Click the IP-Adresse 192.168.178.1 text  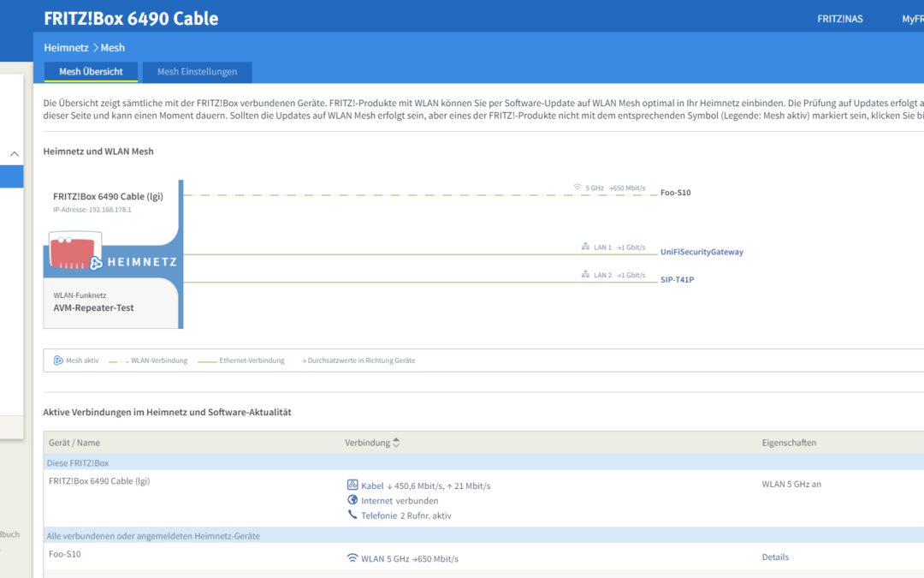[92, 210]
